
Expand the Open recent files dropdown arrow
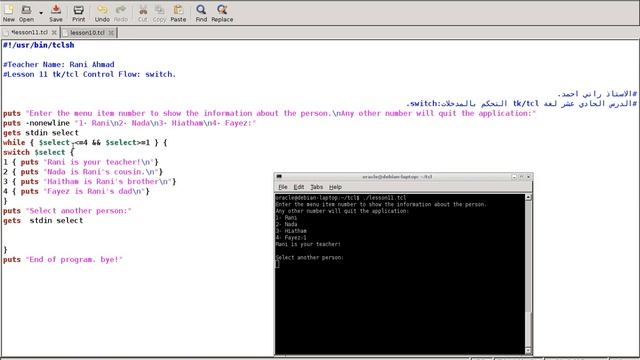pyautogui.click(x=41, y=13)
